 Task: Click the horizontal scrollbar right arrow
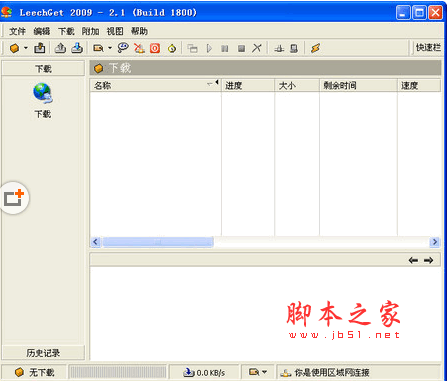[435, 242]
